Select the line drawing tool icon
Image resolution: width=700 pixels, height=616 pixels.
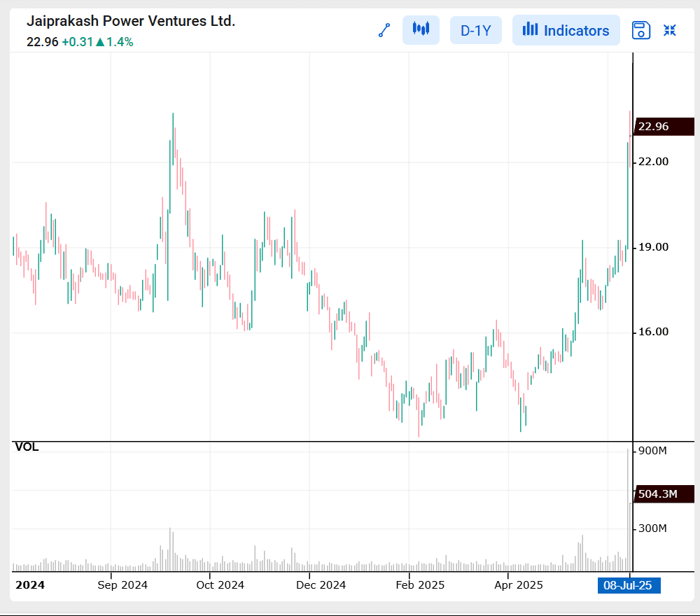(x=384, y=30)
